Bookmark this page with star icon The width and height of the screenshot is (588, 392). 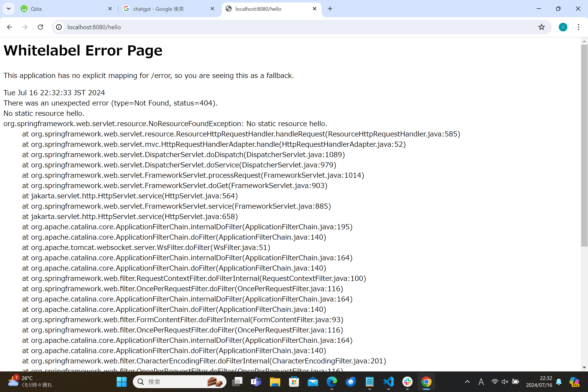(x=541, y=27)
